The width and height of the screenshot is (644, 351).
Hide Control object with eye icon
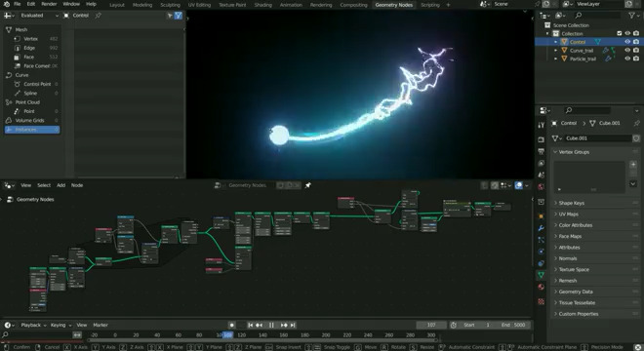tap(627, 42)
